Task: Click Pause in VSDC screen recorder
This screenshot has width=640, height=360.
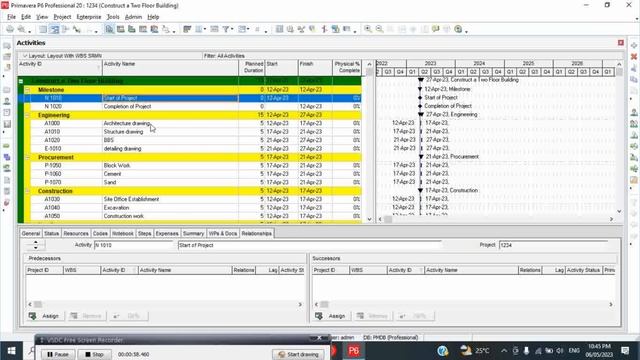Action: 58,354
